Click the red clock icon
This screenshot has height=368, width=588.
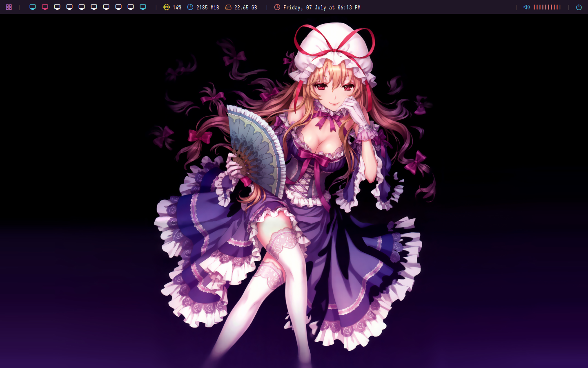click(277, 7)
